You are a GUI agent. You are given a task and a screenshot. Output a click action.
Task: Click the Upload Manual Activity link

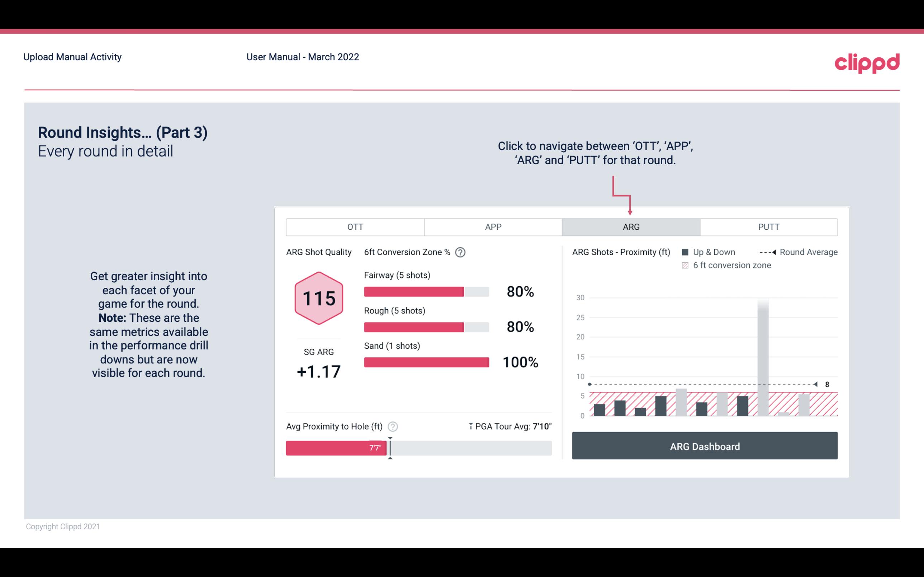point(73,57)
